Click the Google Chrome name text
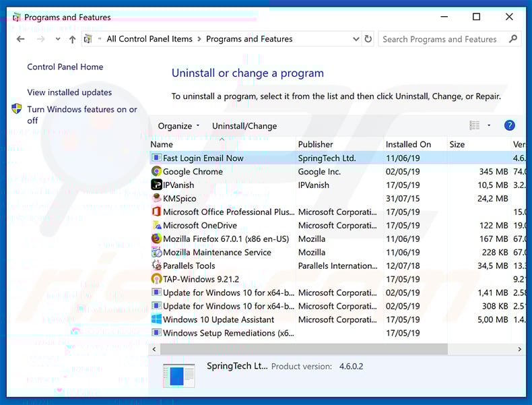532x405 pixels. coord(193,171)
